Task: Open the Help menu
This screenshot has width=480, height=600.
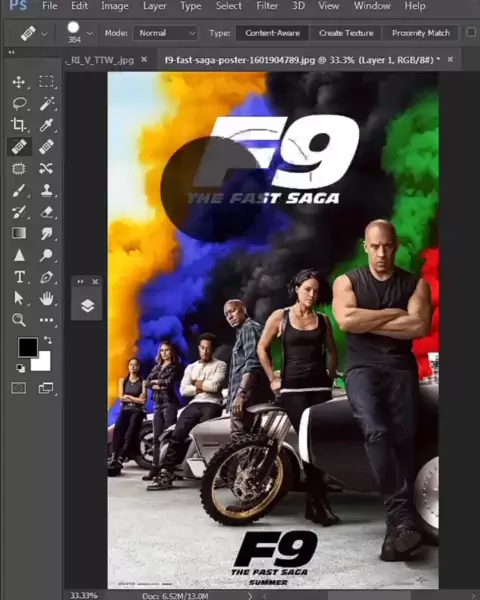Action: pyautogui.click(x=415, y=6)
